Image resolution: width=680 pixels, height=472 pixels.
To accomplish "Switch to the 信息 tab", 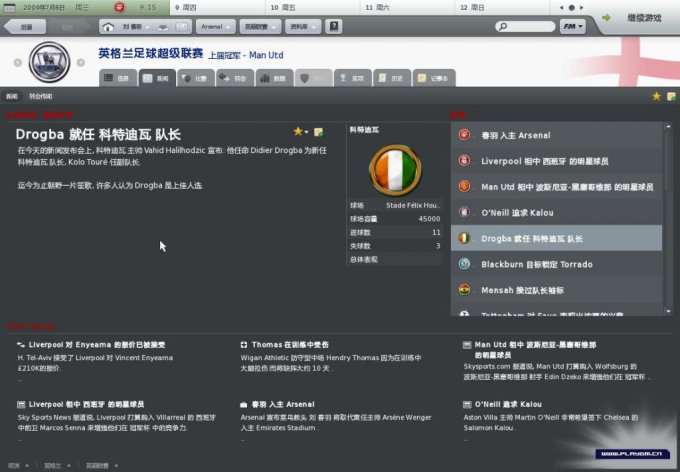I will point(118,78).
